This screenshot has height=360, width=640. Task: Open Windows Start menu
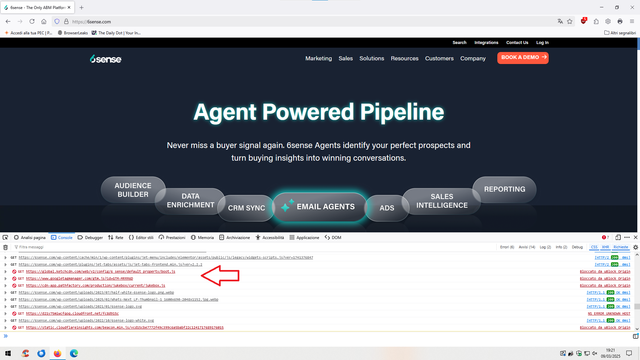coord(8,353)
